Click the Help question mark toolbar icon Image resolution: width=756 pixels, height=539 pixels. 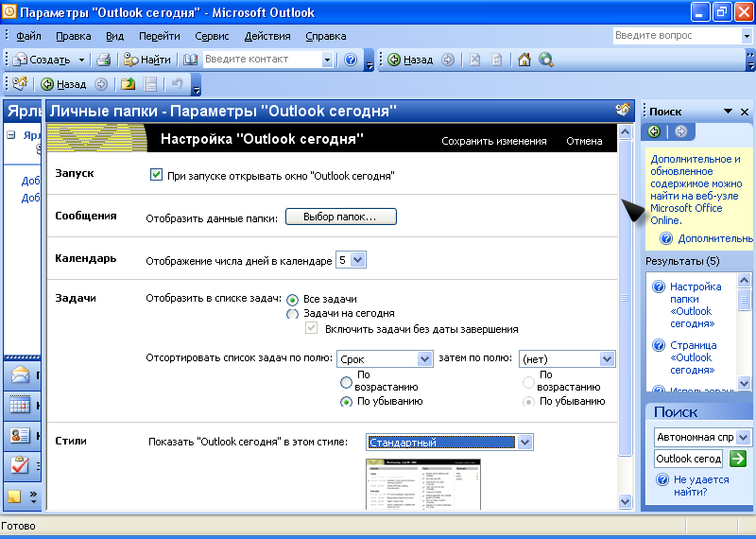tap(351, 60)
